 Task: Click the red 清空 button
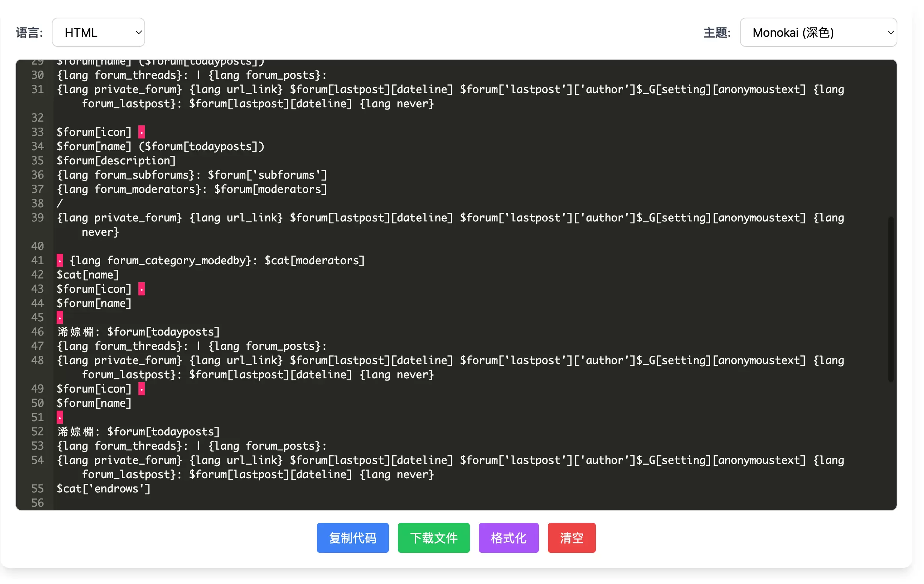(x=571, y=537)
